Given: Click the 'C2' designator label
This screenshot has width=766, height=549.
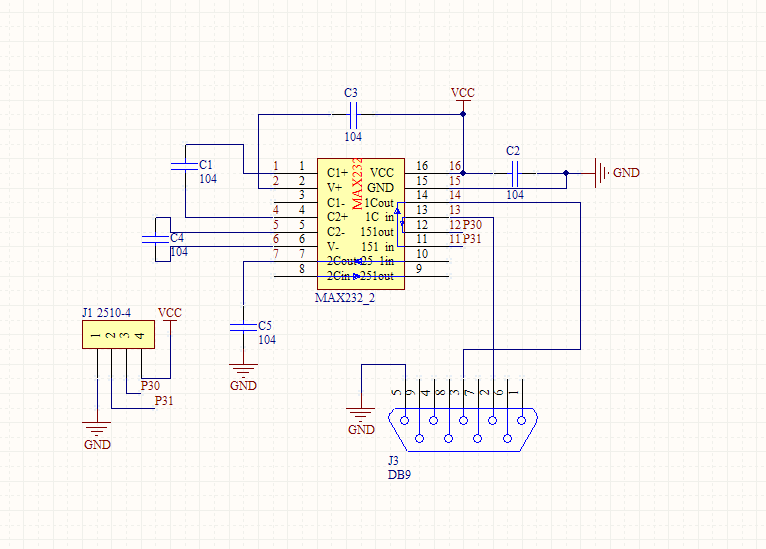Looking at the screenshot, I should (513, 151).
